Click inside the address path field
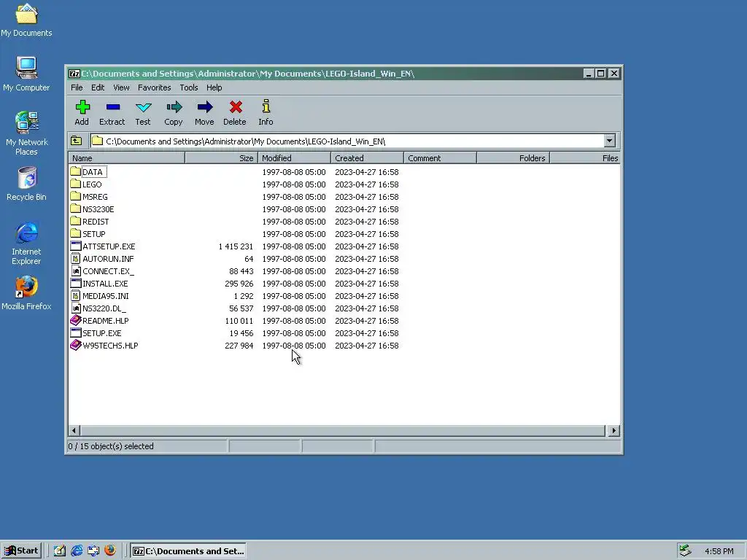 347,141
